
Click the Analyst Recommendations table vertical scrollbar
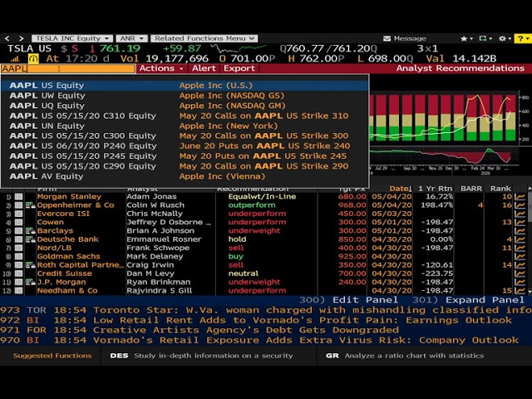coord(530,239)
